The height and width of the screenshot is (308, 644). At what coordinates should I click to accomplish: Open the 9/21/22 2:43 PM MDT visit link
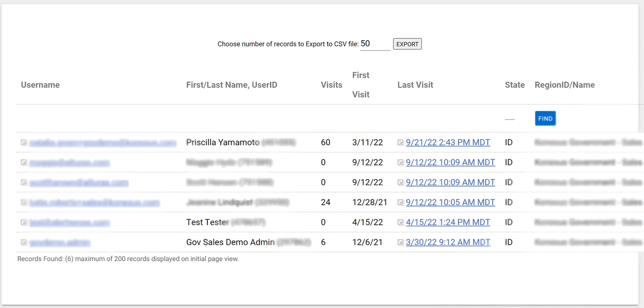click(447, 142)
